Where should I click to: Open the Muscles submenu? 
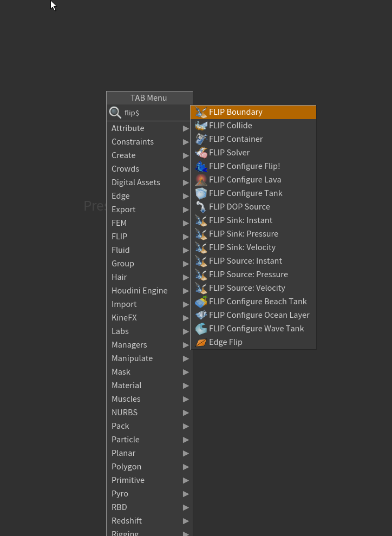[x=149, y=399]
